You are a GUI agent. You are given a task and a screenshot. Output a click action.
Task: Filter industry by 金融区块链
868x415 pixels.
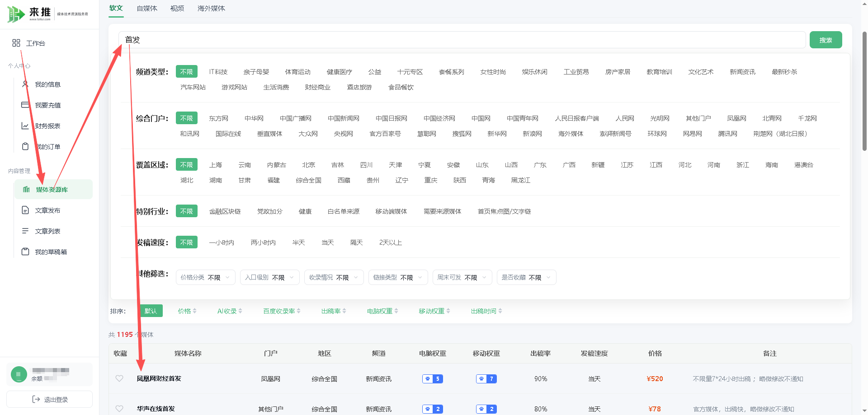pyautogui.click(x=225, y=211)
